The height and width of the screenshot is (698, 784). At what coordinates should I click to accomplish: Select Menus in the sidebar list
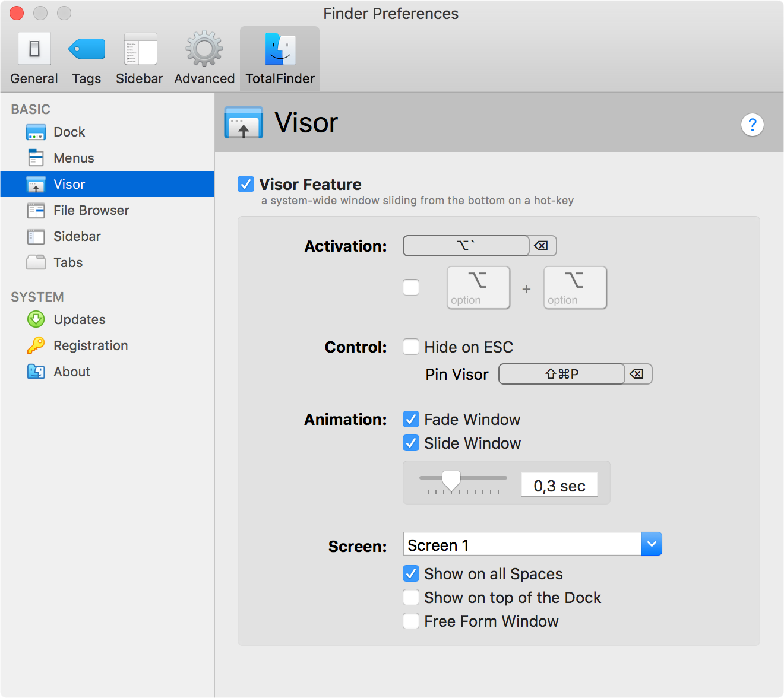coord(74,158)
